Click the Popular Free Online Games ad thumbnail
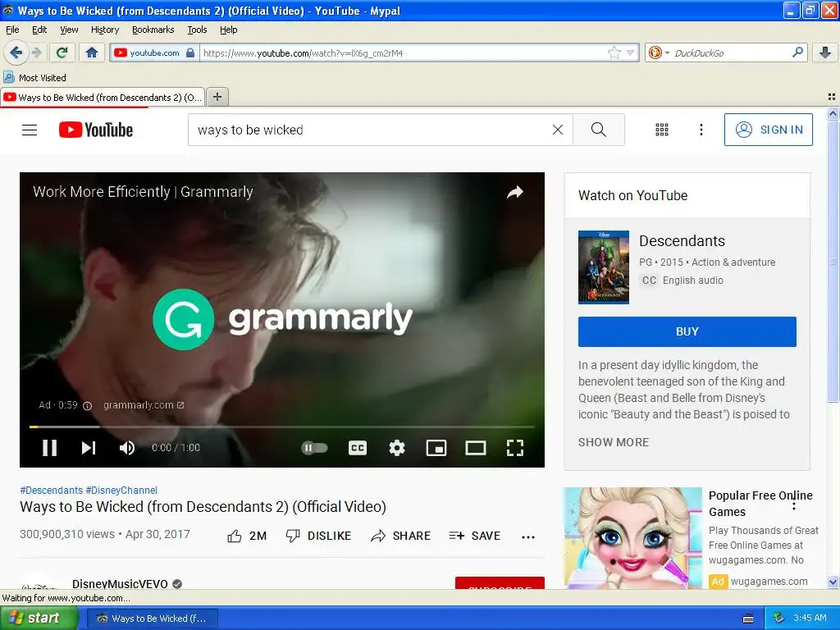This screenshot has height=630, width=840. (632, 538)
